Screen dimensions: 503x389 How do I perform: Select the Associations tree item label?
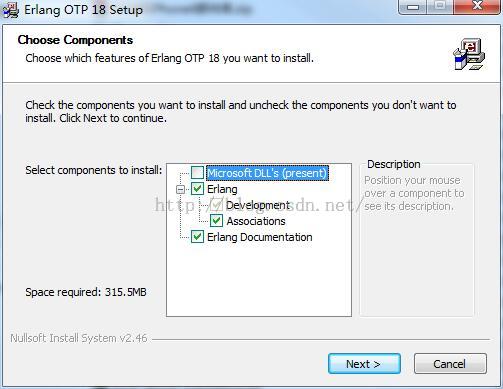(x=256, y=221)
